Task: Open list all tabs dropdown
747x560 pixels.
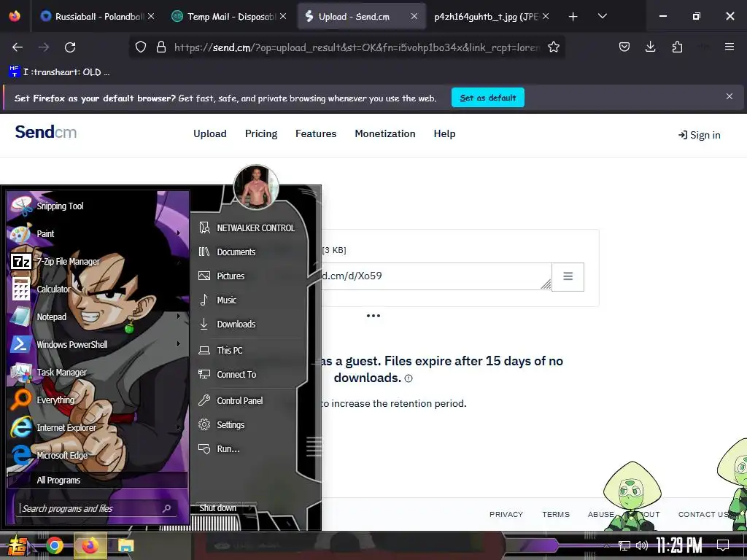Action: 603,16
